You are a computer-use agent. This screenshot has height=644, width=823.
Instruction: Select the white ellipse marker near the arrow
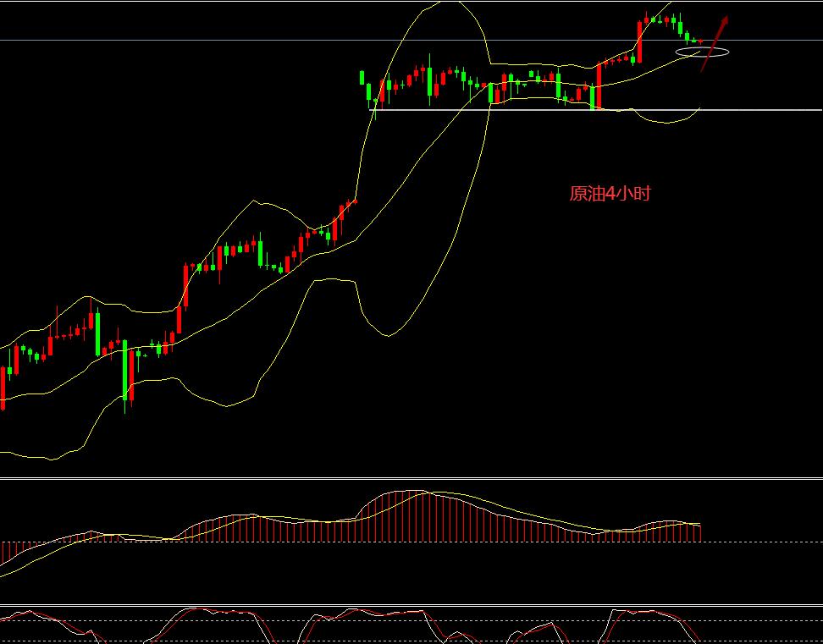pyautogui.click(x=702, y=52)
